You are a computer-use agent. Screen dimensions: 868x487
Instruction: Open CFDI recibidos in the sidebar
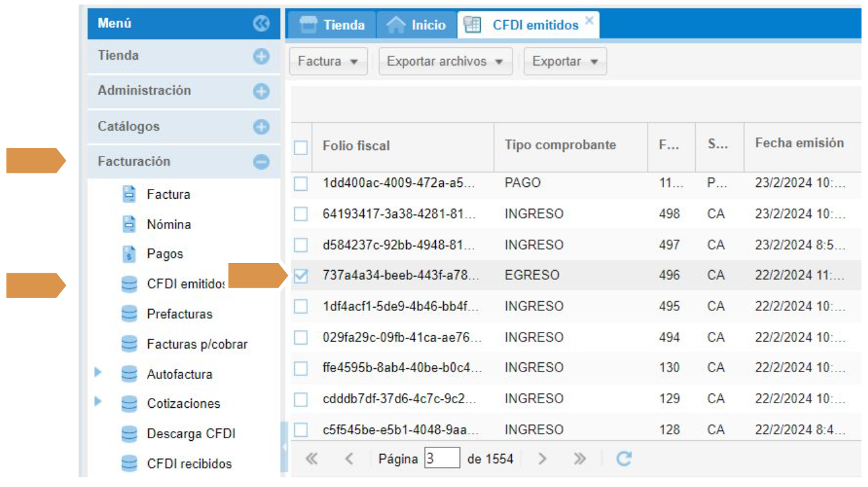[189, 464]
